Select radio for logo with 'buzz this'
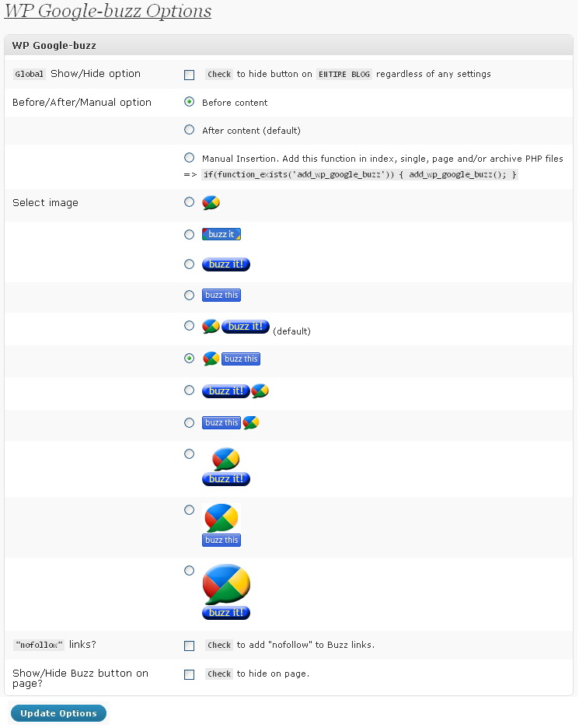This screenshot has width=579, height=728. click(x=189, y=359)
